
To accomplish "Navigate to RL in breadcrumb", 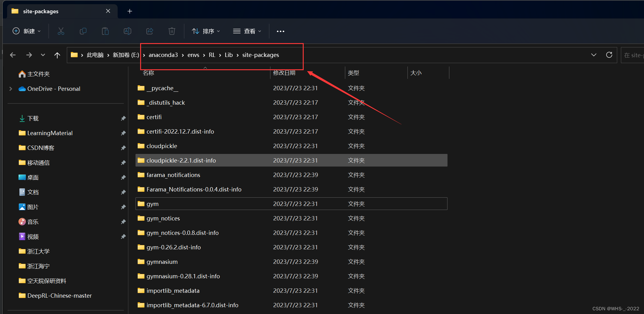I will coord(212,55).
